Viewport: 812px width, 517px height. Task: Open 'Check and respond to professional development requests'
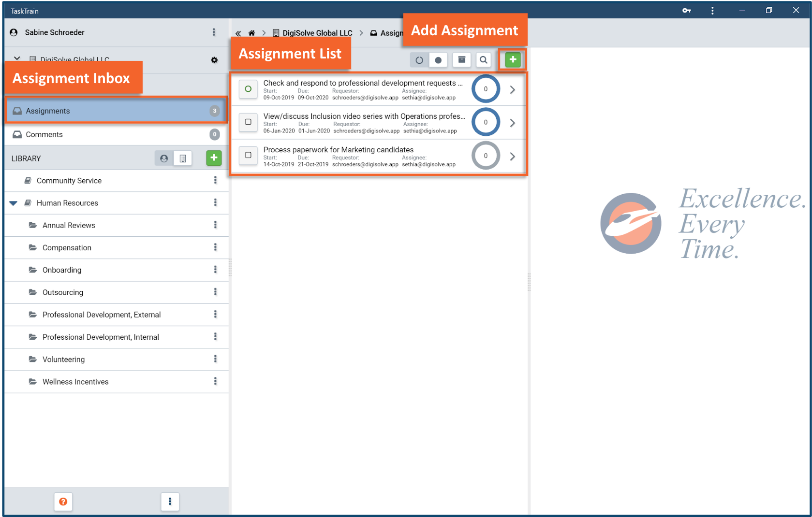(363, 83)
